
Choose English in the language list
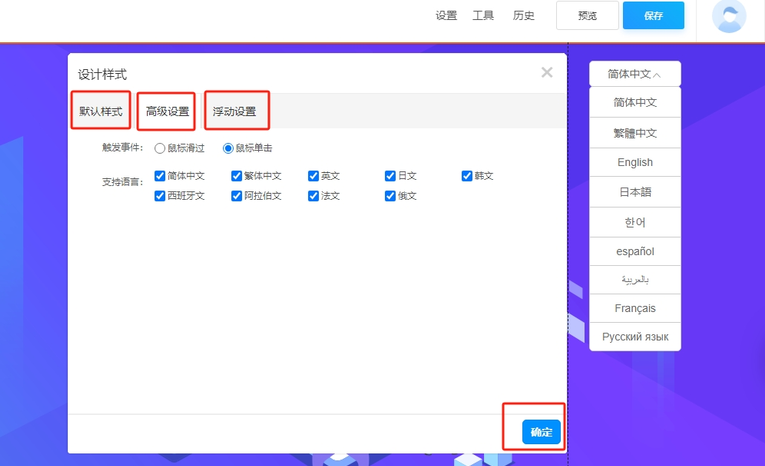click(x=635, y=162)
